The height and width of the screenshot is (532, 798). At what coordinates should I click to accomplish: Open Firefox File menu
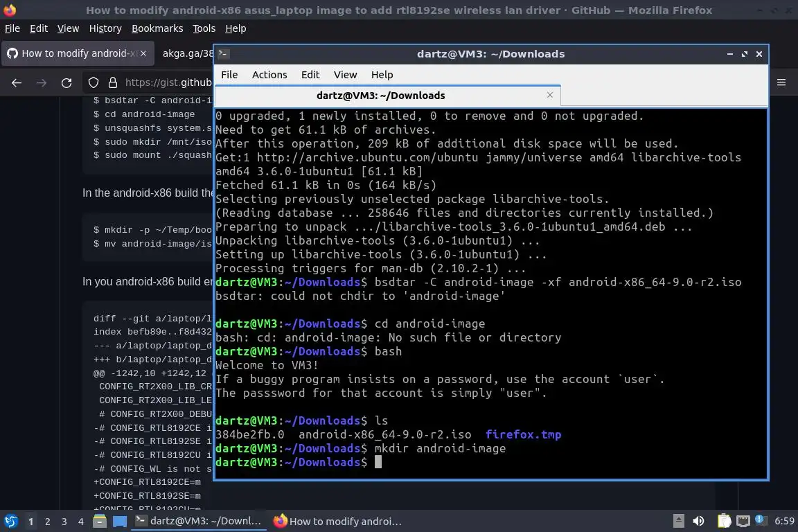[12, 28]
